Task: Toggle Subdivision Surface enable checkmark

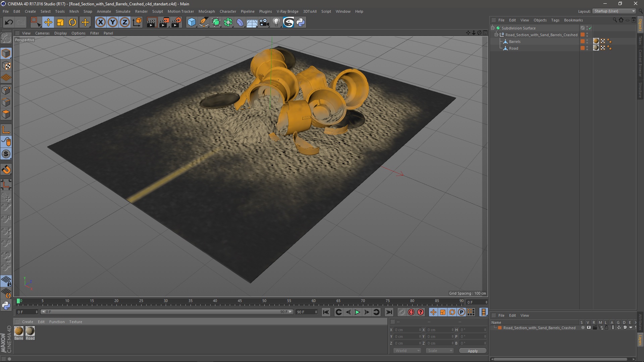Action: [x=590, y=28]
